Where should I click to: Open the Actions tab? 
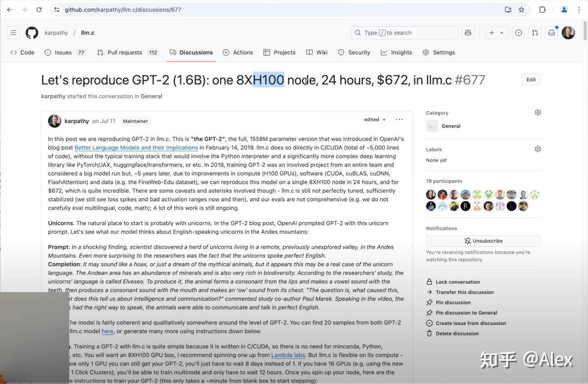point(238,52)
